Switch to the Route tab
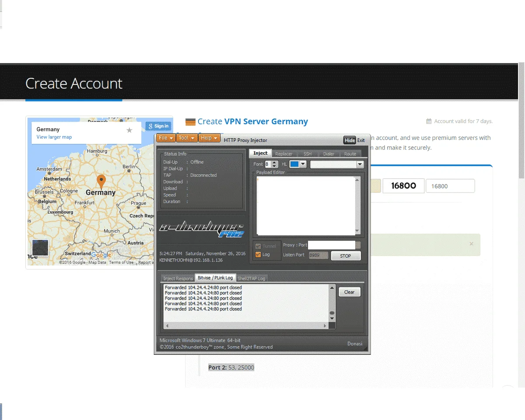The image size is (525, 420). pos(350,154)
